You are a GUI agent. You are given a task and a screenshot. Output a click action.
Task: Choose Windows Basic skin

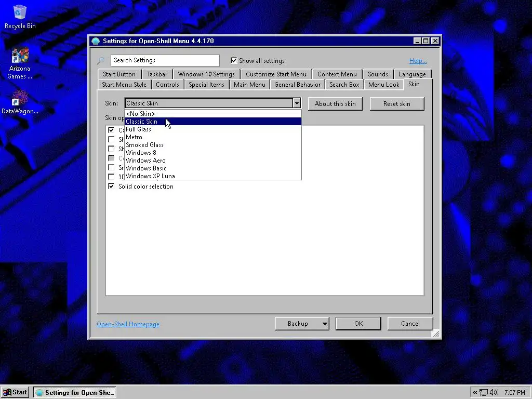tap(212, 168)
